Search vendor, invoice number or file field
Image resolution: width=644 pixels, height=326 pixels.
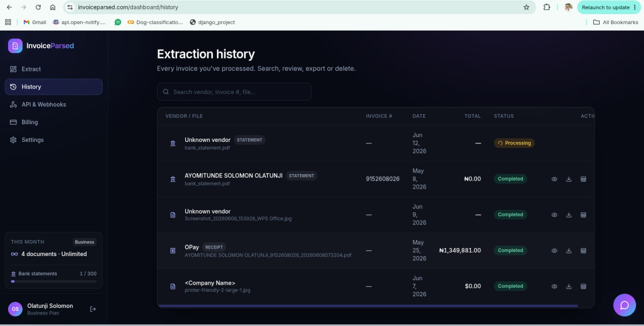tap(234, 92)
